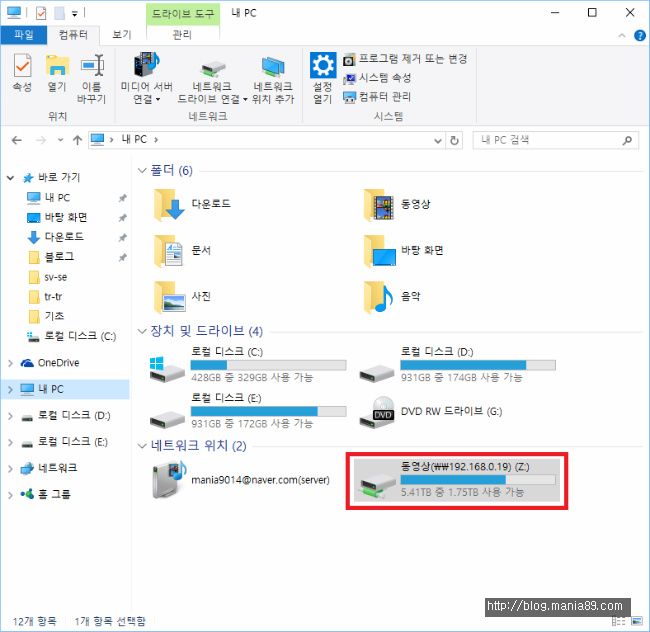Select DVD RW 드라이브 (G:)

[431, 411]
